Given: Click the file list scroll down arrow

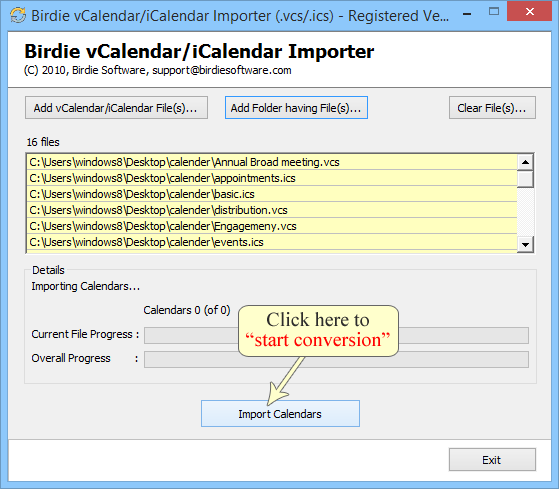Looking at the screenshot, I should [x=525, y=244].
